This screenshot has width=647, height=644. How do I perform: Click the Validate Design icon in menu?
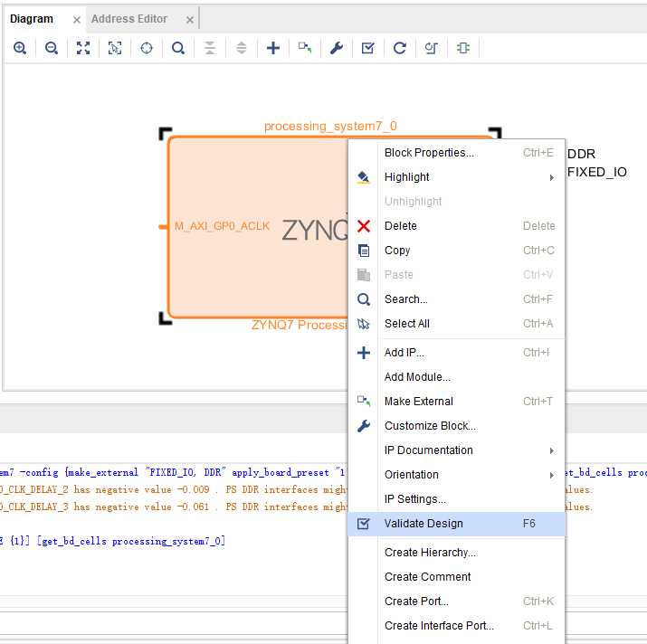pyautogui.click(x=364, y=524)
